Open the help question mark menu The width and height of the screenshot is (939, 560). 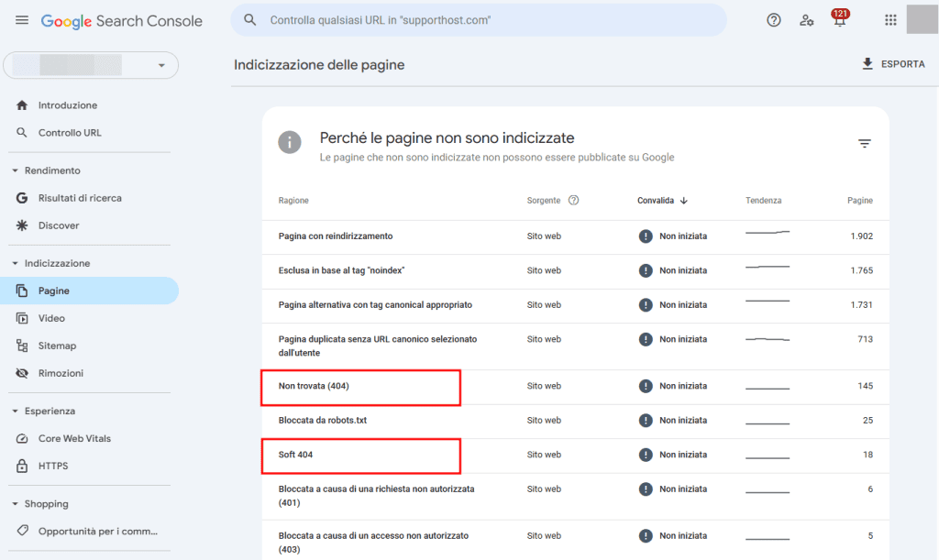coord(773,19)
